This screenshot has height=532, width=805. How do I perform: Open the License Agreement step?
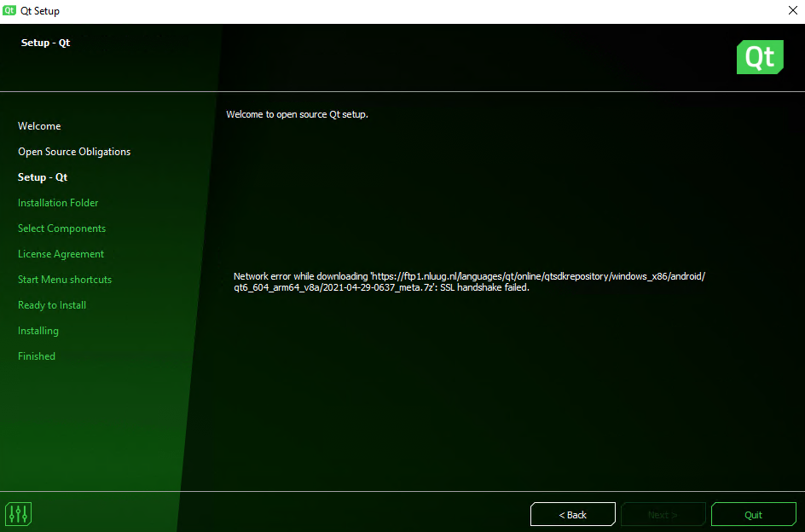tap(61, 254)
